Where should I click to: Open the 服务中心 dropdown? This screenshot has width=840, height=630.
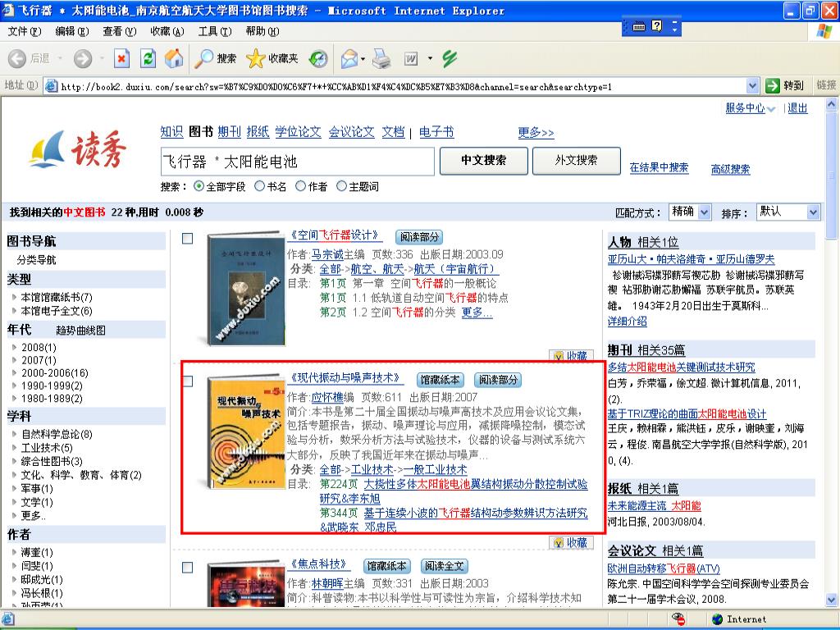(750, 108)
